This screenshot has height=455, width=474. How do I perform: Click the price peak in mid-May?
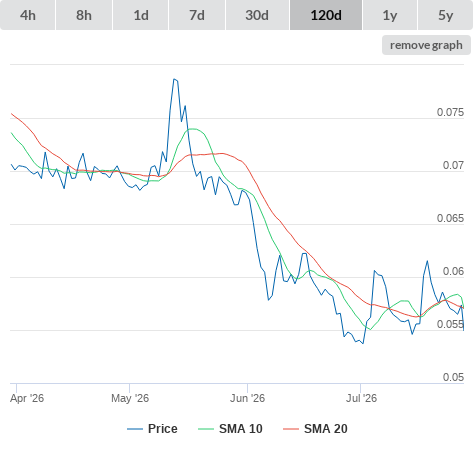(x=175, y=79)
